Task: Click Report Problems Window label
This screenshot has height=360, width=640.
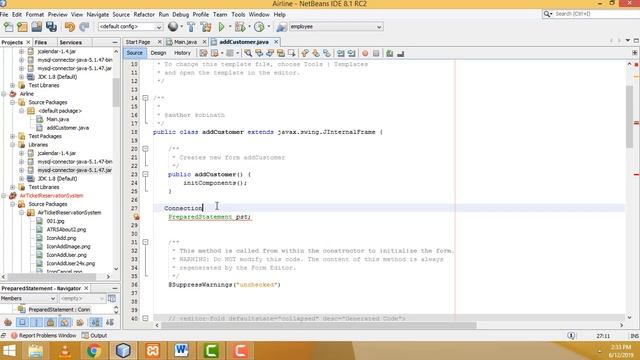Action: 47,336
